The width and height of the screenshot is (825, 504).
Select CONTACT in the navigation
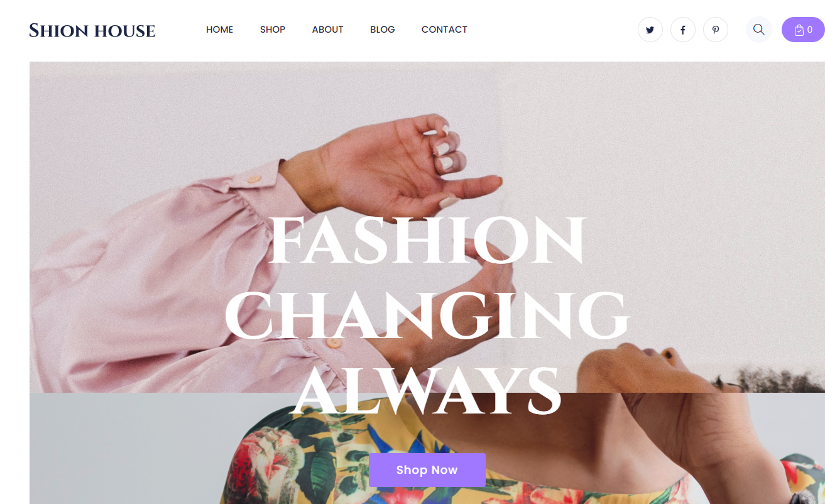[444, 30]
